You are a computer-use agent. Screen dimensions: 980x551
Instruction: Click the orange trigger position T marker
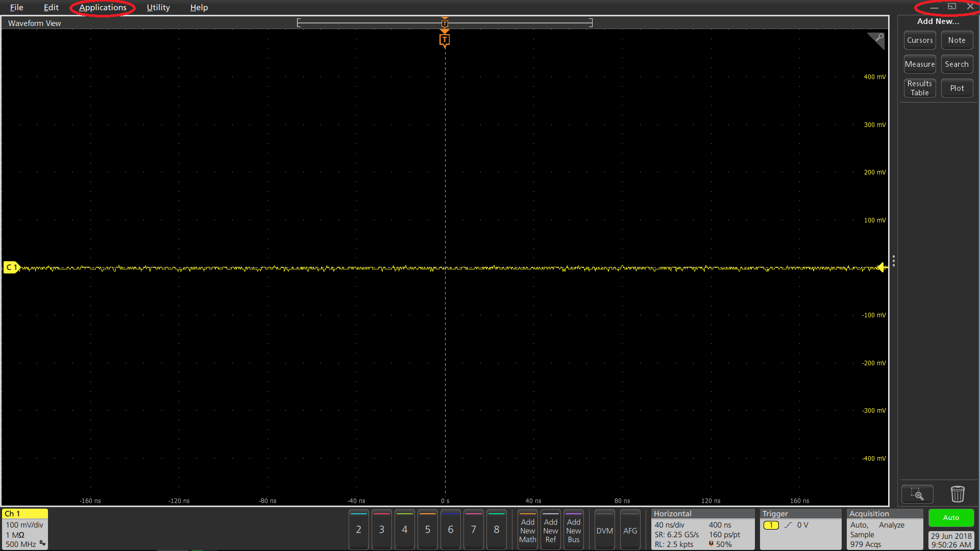[x=445, y=40]
